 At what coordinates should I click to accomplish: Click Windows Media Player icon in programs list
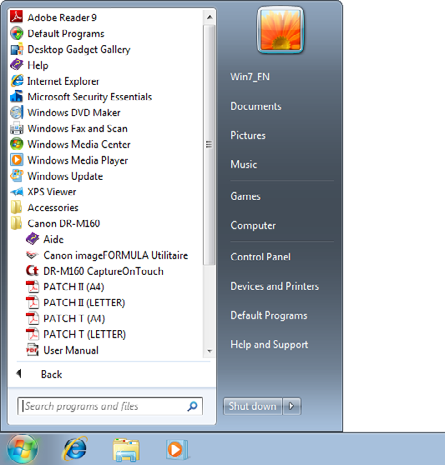[x=16, y=160]
